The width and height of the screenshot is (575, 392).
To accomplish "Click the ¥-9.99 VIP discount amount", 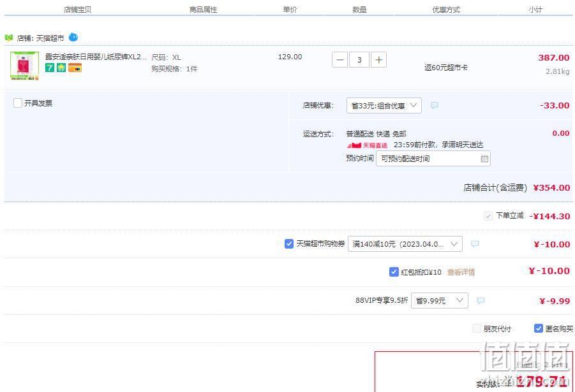I will tap(555, 301).
